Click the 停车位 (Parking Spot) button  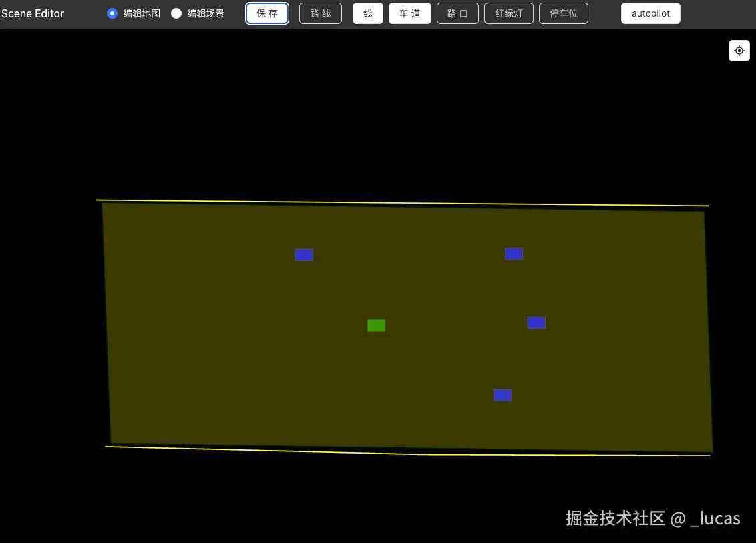point(563,13)
